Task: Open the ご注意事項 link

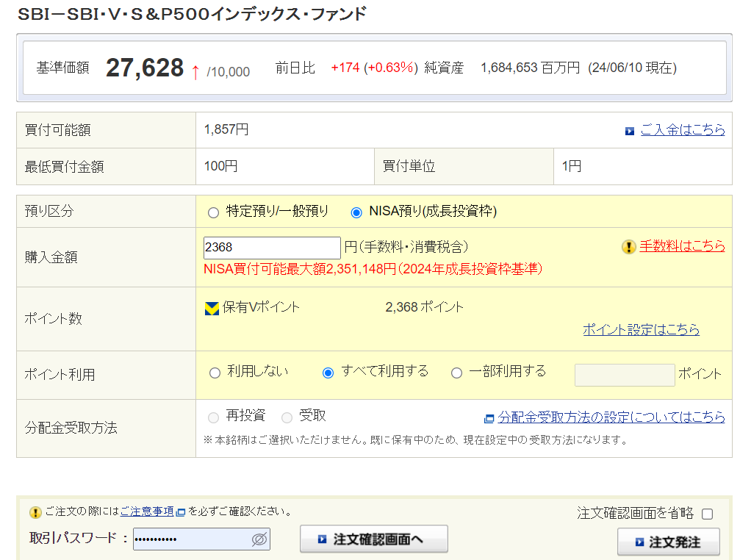Action: 147,511
